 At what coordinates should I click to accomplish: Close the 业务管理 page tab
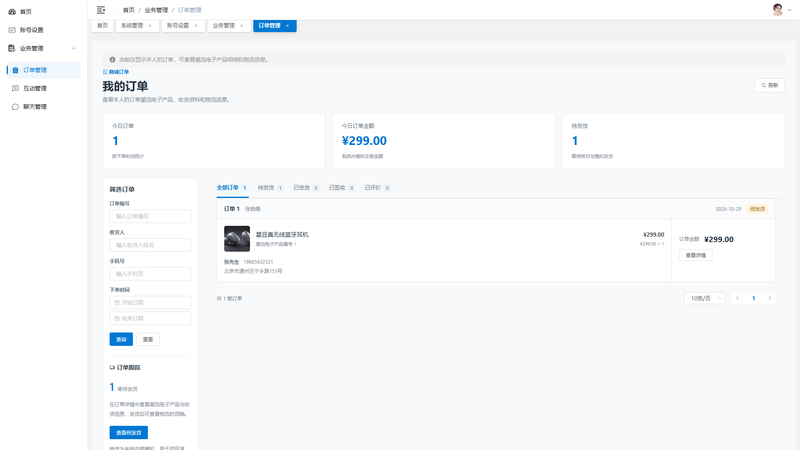[x=242, y=26]
